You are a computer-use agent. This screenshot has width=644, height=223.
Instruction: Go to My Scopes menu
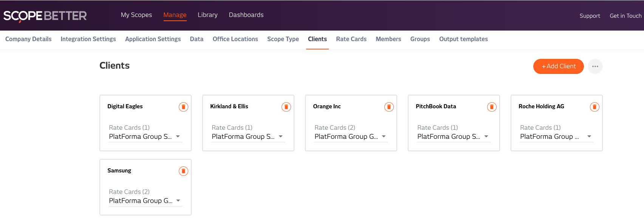click(x=136, y=15)
